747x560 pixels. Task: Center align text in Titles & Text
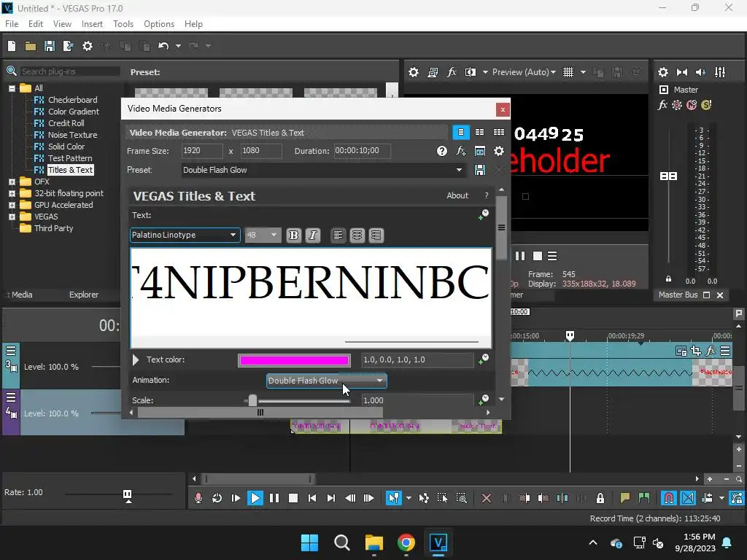357,236
